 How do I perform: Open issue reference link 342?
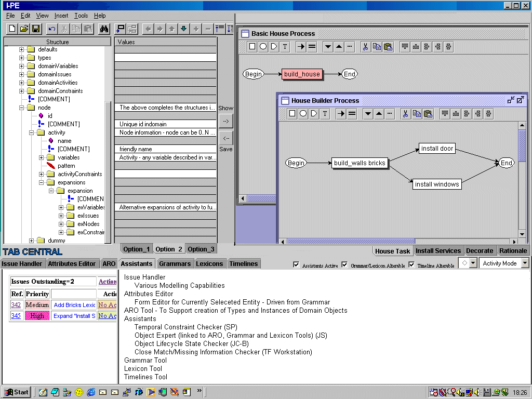tap(16, 305)
